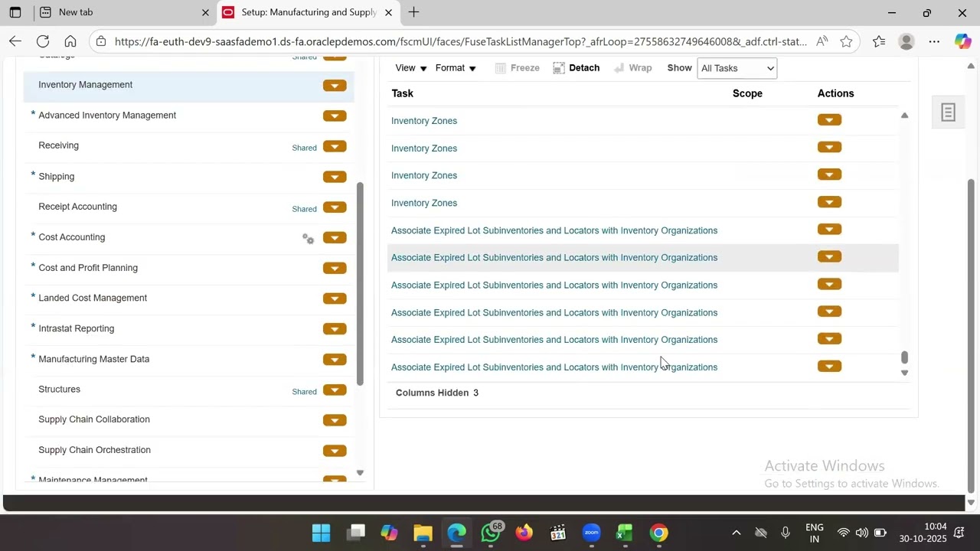This screenshot has height=551, width=980.
Task: Click the Task column header
Action: (402, 93)
